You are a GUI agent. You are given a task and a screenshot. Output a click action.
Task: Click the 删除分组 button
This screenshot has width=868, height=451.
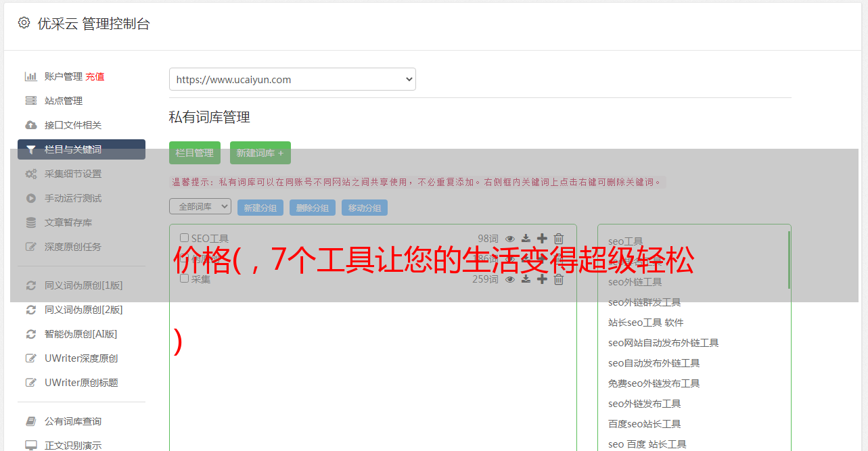click(x=313, y=208)
